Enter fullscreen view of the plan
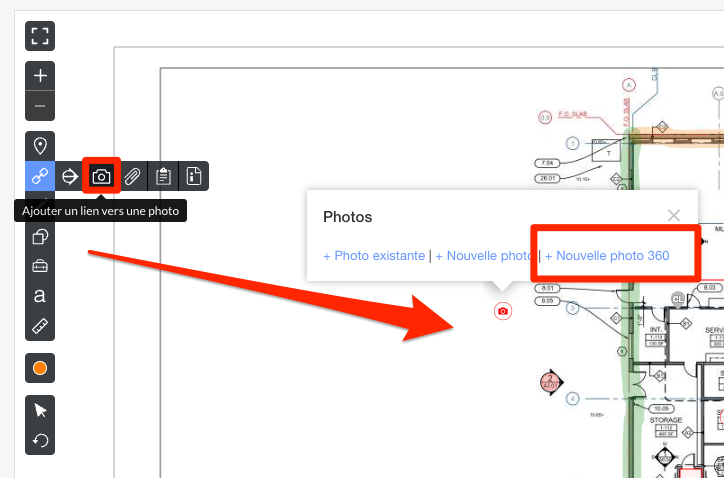Screen dimensions: 724x478 (x=40, y=37)
